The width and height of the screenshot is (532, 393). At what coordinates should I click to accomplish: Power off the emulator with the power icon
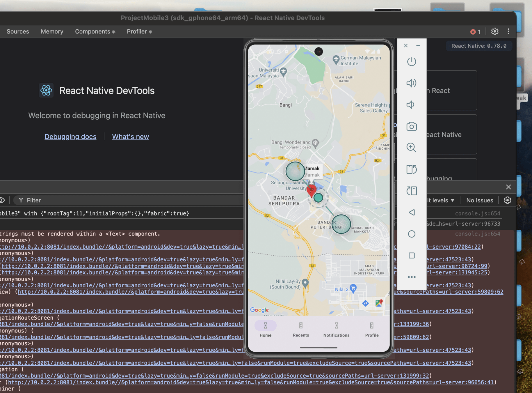click(x=412, y=62)
